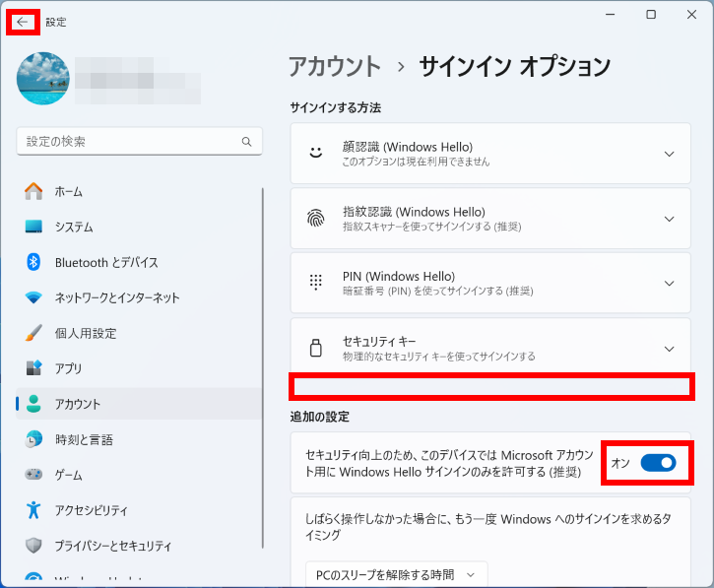Screen dimensions: 714x588
Task: Click the 個人用設定 paintbrush icon
Action: (33, 333)
